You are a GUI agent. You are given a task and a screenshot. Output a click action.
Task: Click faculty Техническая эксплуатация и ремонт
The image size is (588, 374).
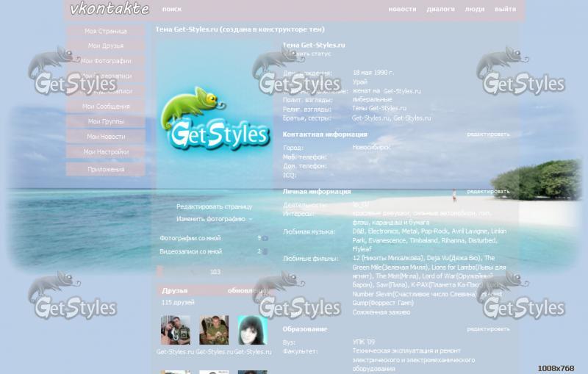click(406, 350)
